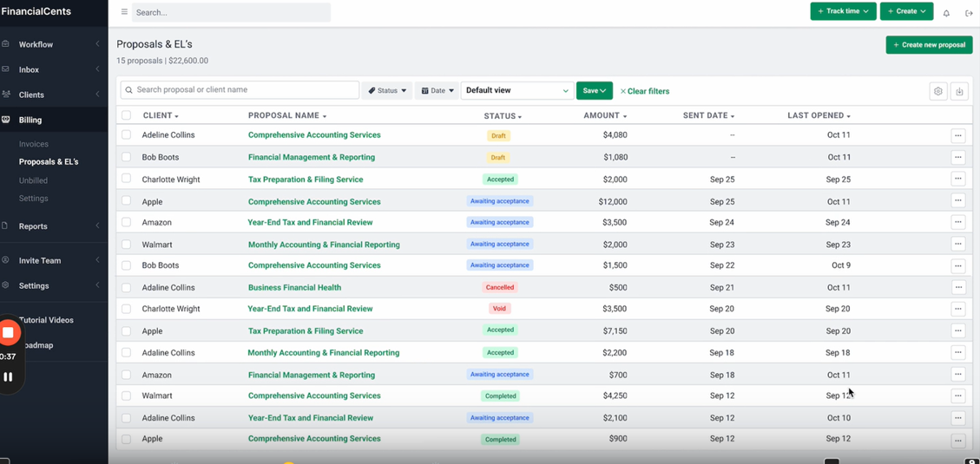This screenshot has width=980, height=464.
Task: Sort by the Amount column header
Action: (605, 115)
